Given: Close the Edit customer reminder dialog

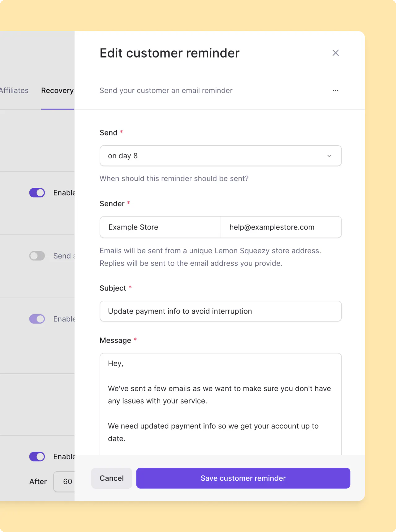Looking at the screenshot, I should (335, 53).
